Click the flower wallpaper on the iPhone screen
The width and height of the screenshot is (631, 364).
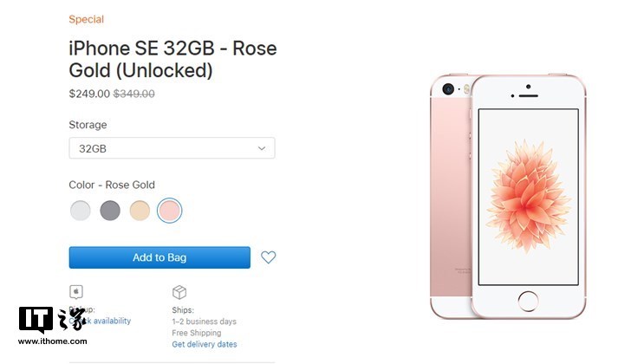(x=528, y=195)
